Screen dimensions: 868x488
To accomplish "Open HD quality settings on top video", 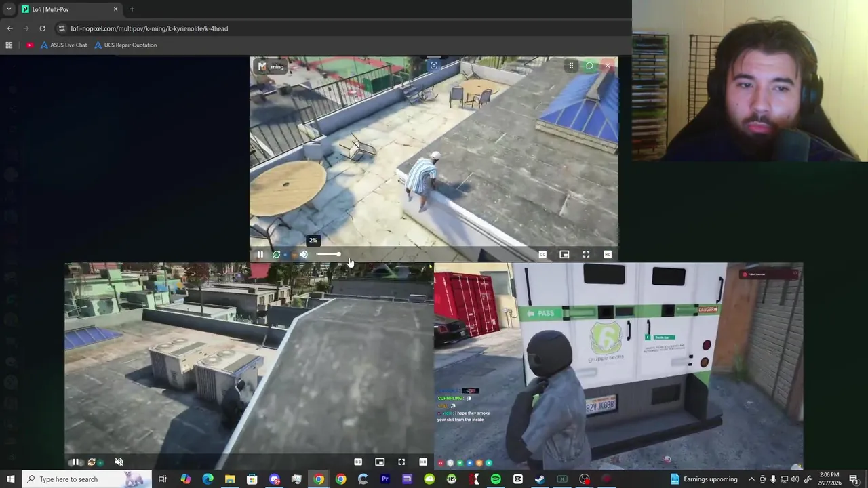I will 608,254.
